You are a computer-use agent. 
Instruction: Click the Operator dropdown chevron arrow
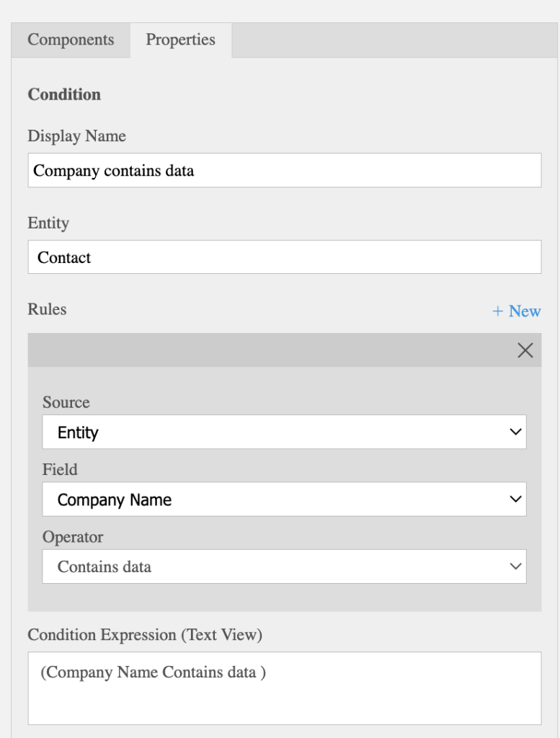(x=515, y=566)
